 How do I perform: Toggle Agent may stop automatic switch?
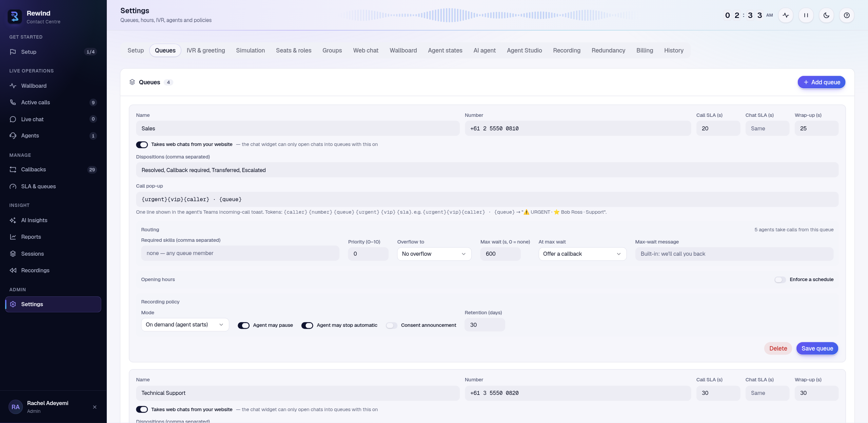point(307,325)
